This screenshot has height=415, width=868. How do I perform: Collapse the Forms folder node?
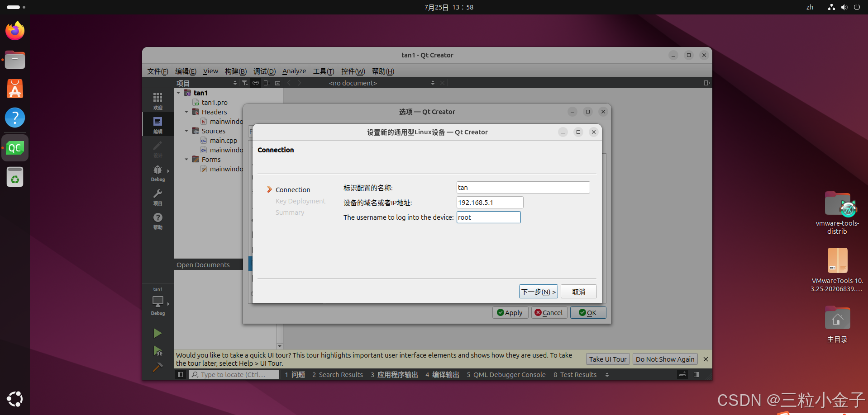(x=186, y=159)
